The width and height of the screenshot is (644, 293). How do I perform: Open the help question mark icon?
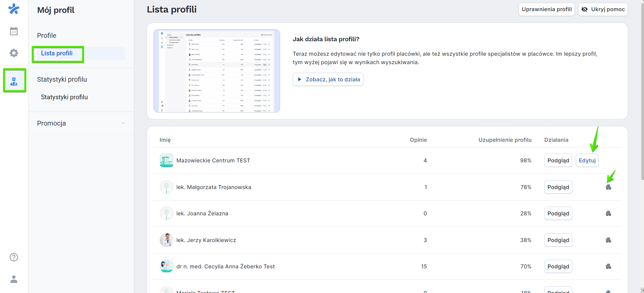14,257
